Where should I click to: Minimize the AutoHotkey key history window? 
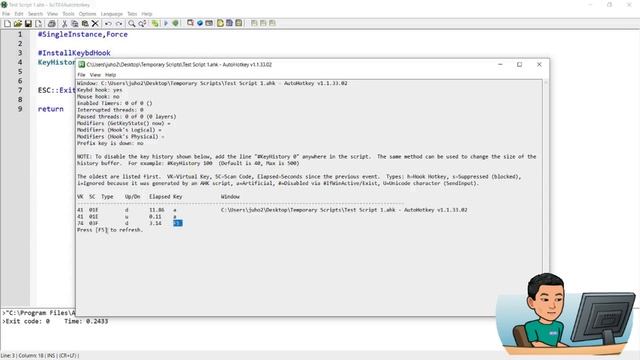point(500,64)
